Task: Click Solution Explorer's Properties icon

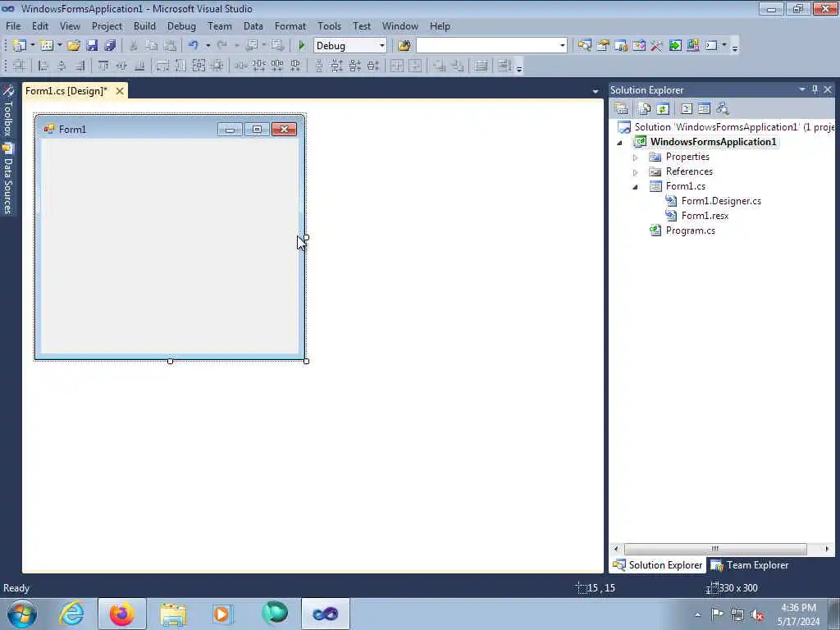Action: [622, 109]
